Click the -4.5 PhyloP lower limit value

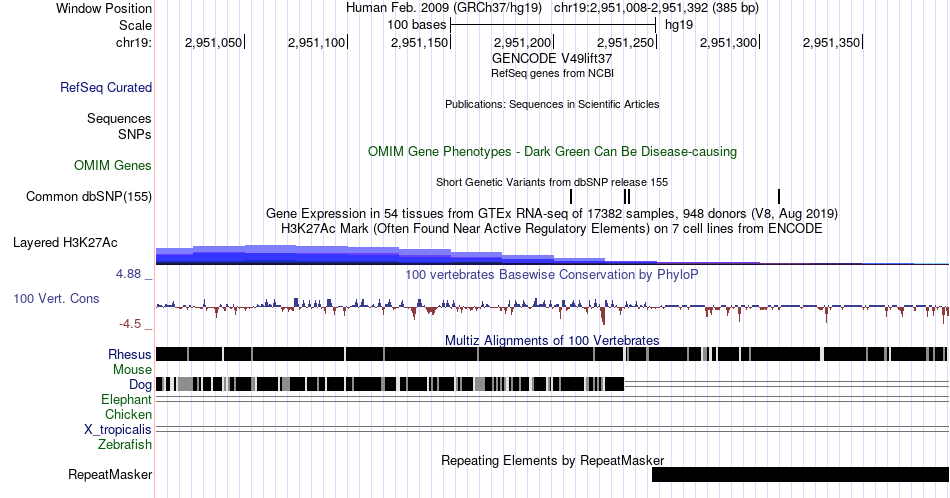(130, 324)
